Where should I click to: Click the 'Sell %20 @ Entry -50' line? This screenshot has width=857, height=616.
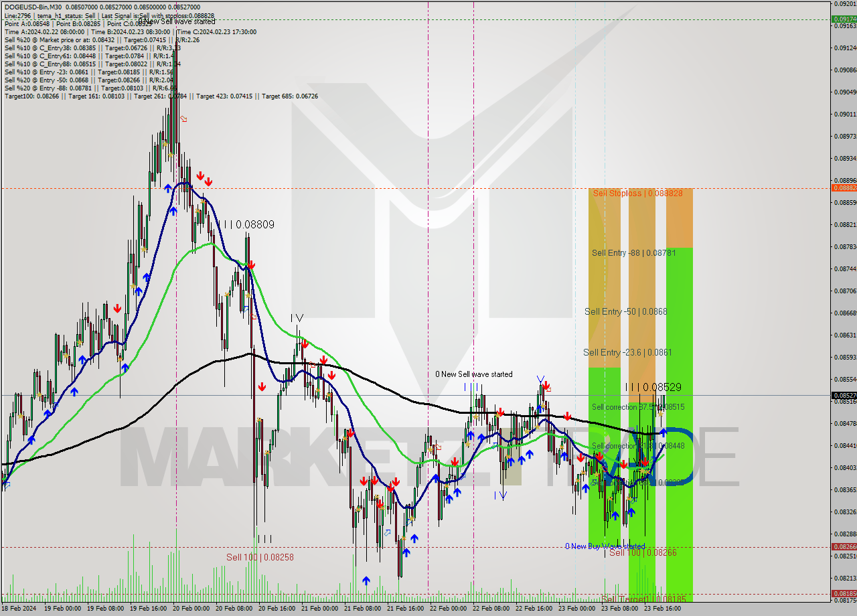(x=89, y=80)
